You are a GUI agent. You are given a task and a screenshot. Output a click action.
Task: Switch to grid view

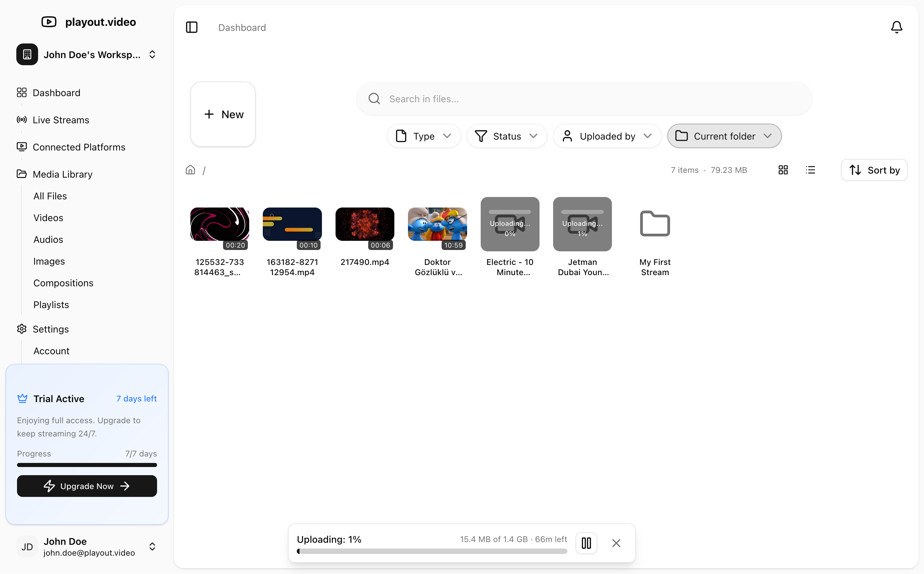tap(783, 170)
